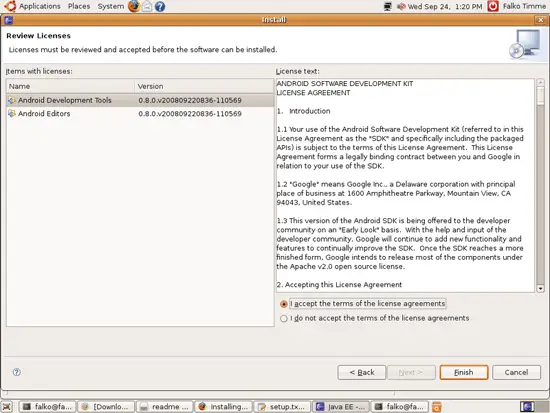The image size is (550, 413).
Task: Select I accept the terms radio button
Action: click(x=284, y=304)
